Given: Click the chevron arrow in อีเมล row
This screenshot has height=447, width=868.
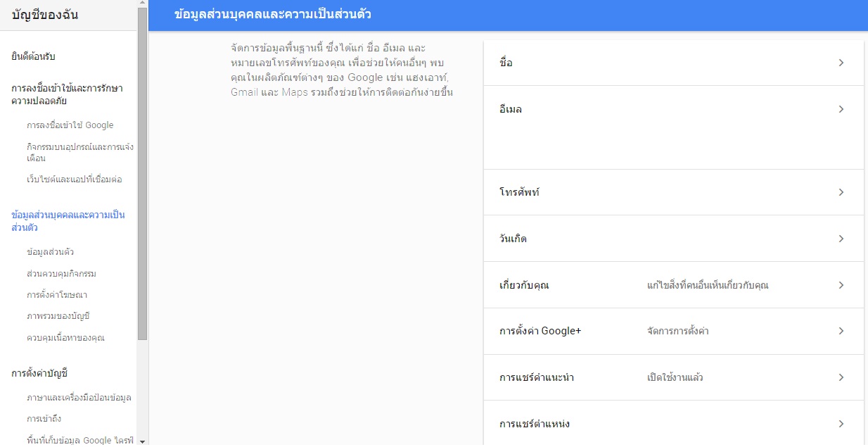Looking at the screenshot, I should click(841, 109).
